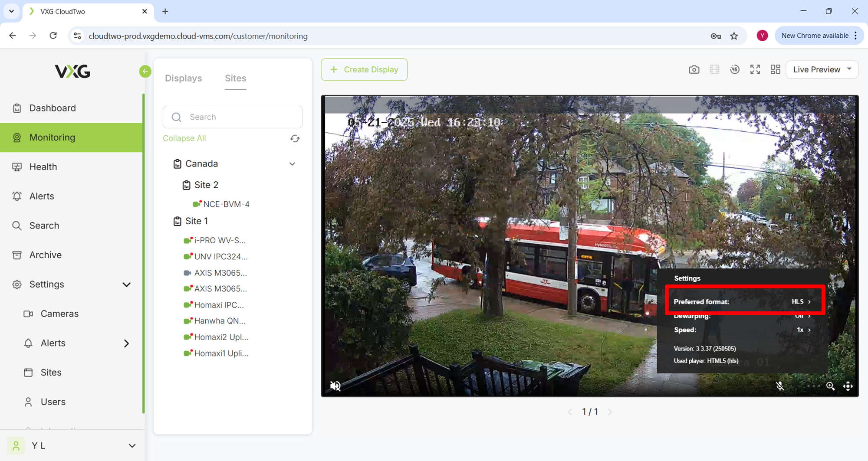The image size is (868, 461).
Task: Take a snapshot with the camera icon
Action: tap(694, 69)
